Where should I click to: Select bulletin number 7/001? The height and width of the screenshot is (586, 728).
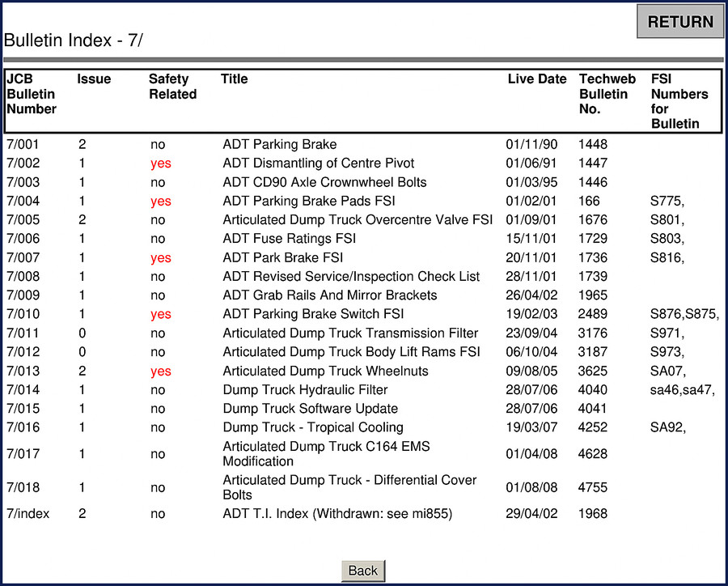point(23,145)
